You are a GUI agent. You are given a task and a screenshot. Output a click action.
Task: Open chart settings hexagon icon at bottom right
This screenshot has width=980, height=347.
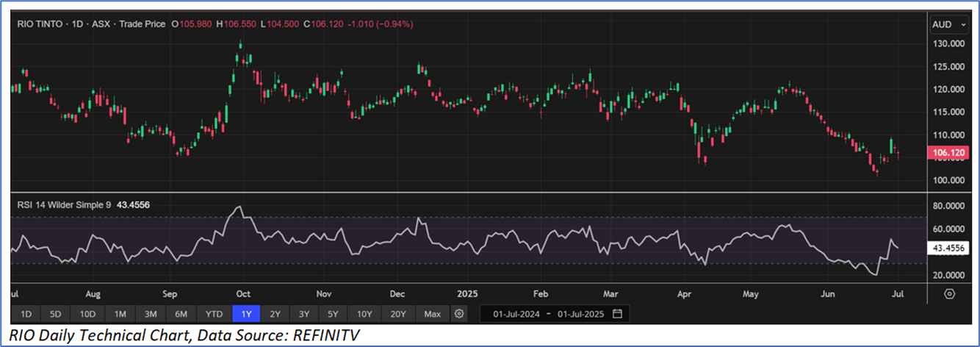[949, 294]
